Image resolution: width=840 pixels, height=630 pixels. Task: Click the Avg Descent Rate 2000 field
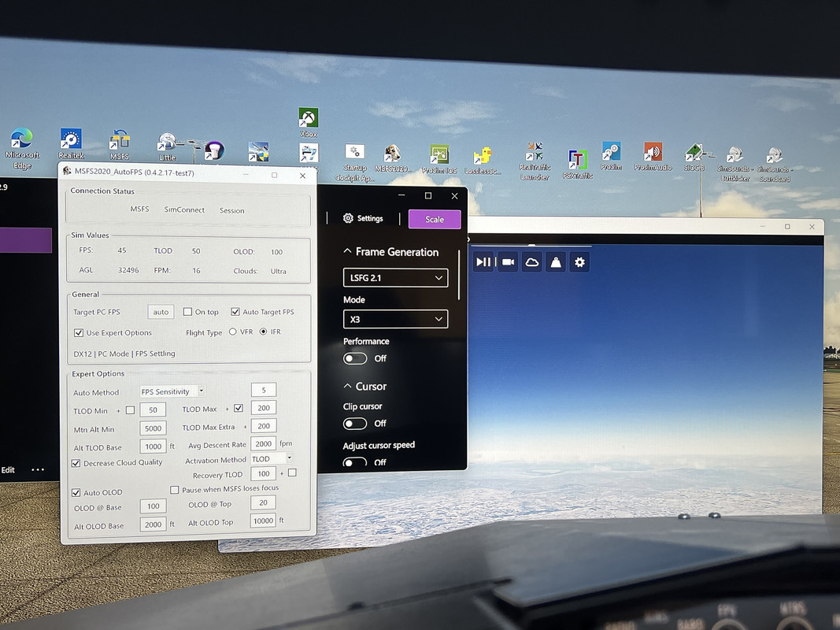pos(264,443)
